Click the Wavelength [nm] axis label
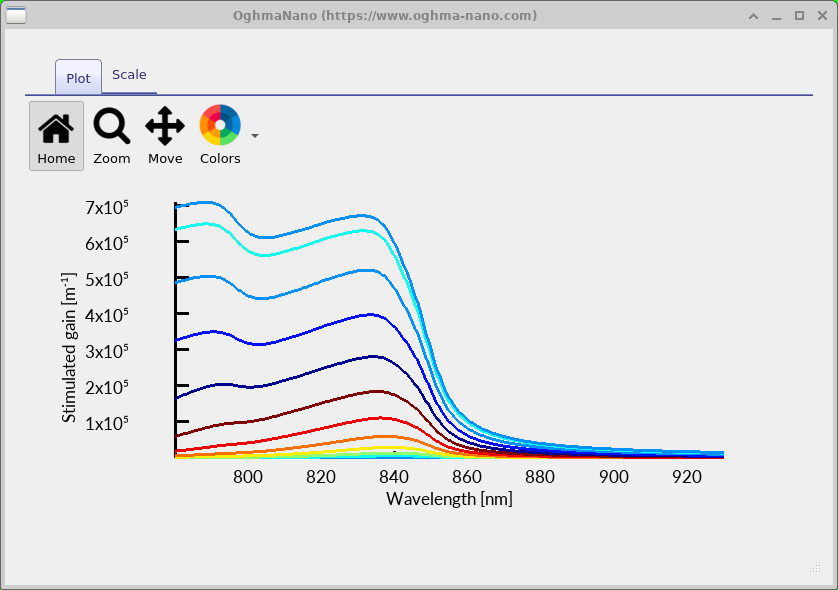This screenshot has height=590, width=838. click(449, 499)
